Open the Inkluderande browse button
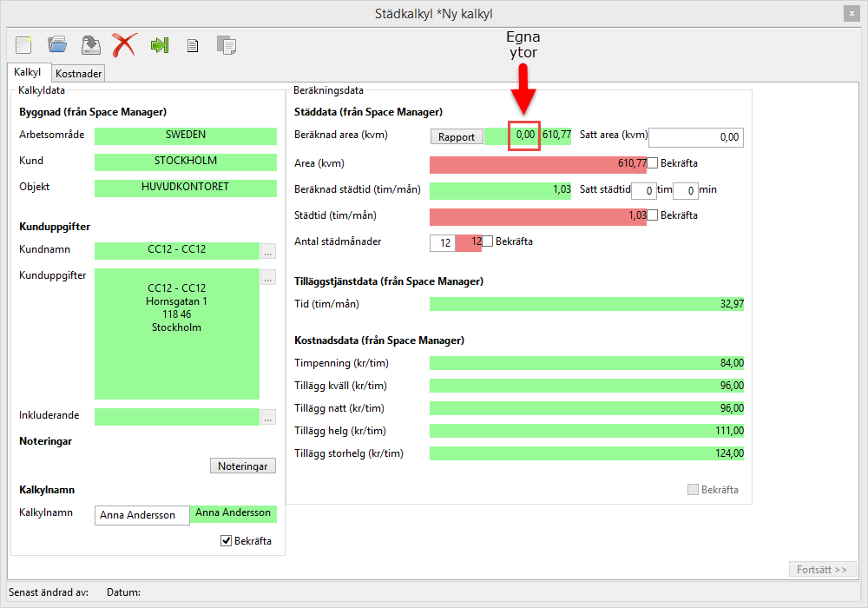This screenshot has height=608, width=868. pyautogui.click(x=268, y=418)
